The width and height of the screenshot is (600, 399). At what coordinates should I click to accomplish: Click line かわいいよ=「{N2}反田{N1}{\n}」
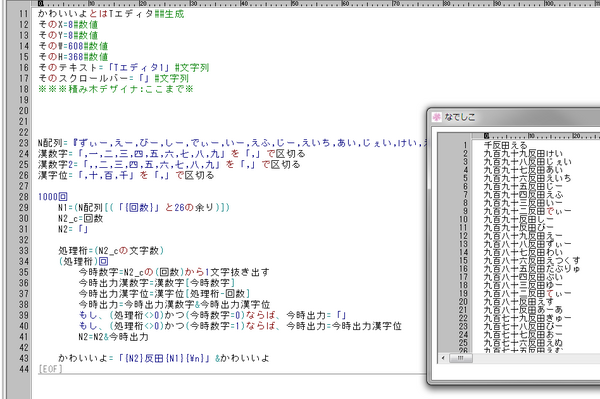[x=164, y=358]
